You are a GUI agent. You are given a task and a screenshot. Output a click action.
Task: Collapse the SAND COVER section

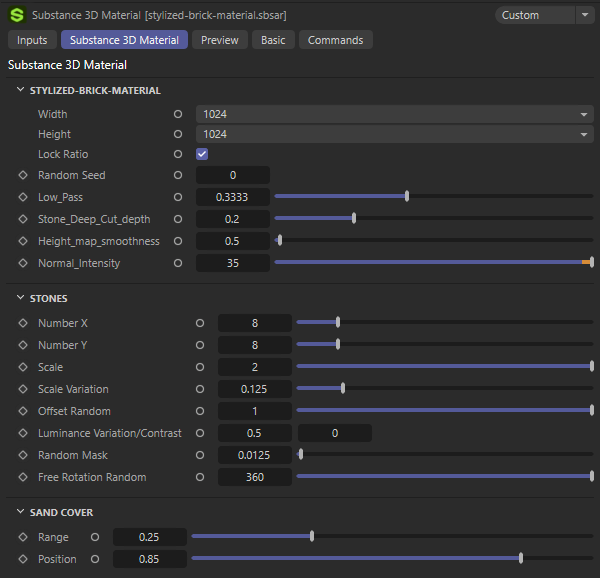coord(20,512)
